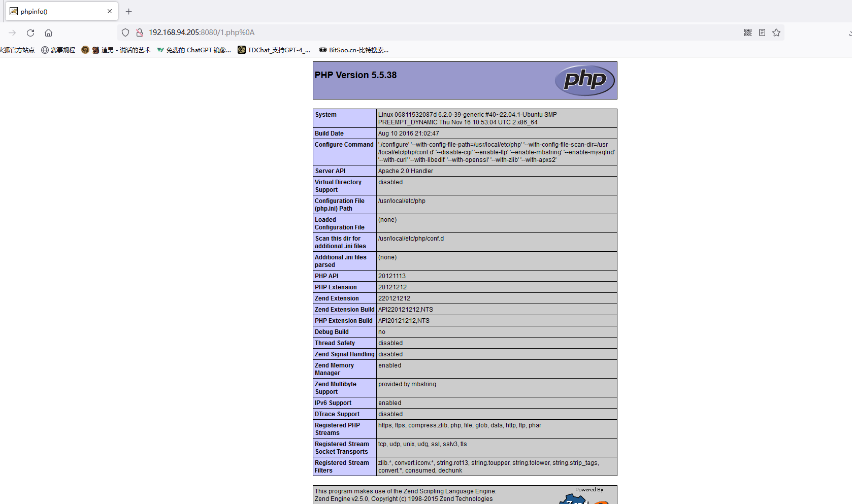852x504 pixels.
Task: Select PHP Extension value 20121212
Action: click(392, 287)
